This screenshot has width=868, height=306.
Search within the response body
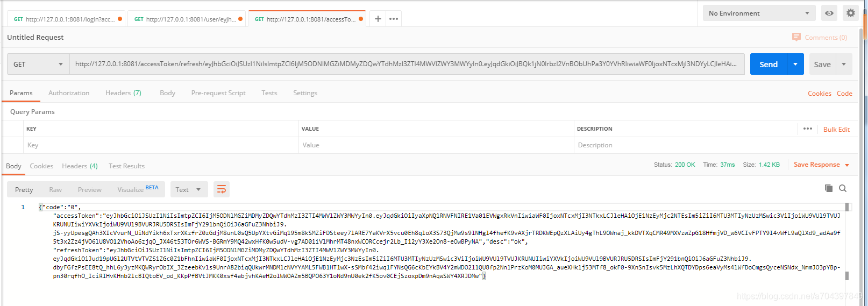click(843, 188)
